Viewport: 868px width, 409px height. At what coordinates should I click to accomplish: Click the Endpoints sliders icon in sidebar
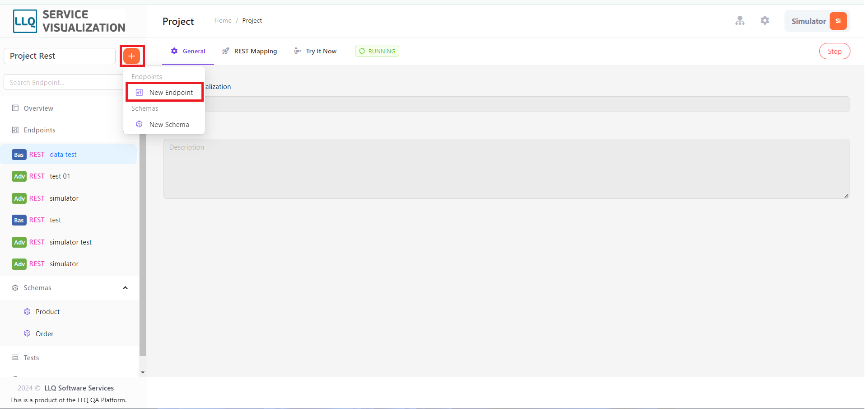point(15,130)
